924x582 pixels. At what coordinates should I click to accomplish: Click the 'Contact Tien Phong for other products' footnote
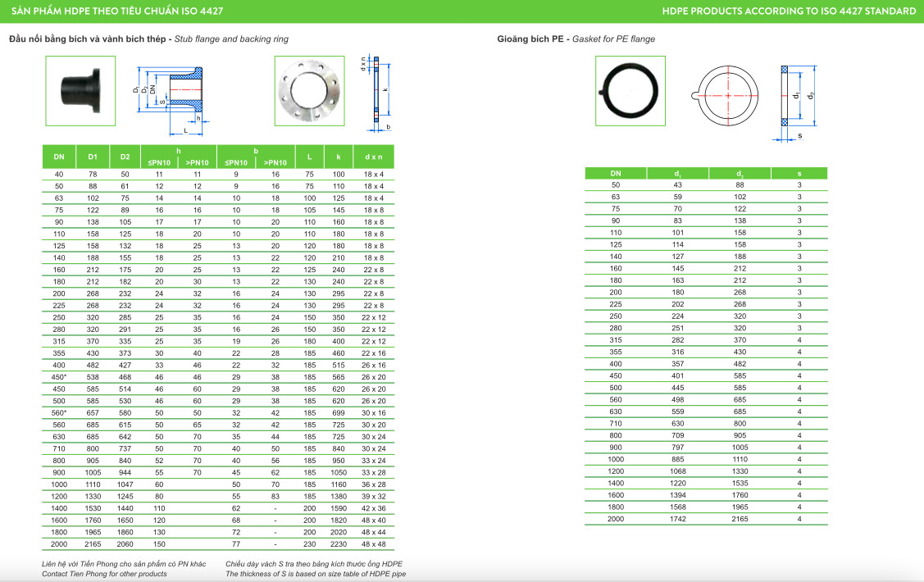104,574
